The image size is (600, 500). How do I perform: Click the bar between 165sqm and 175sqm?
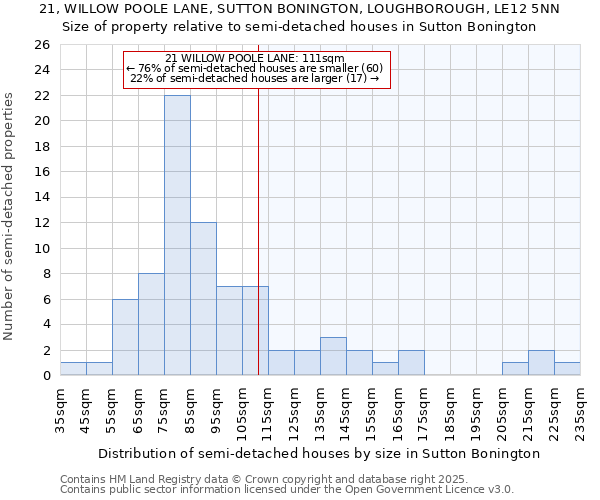point(411,363)
